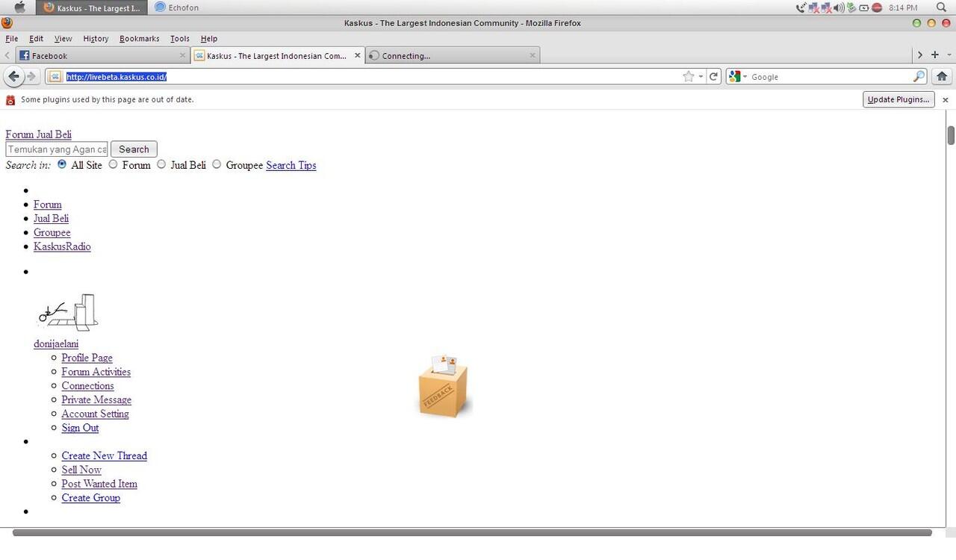The height and width of the screenshot is (560, 956).
Task: Click the battery indicator icon in tray
Action: click(x=864, y=7)
